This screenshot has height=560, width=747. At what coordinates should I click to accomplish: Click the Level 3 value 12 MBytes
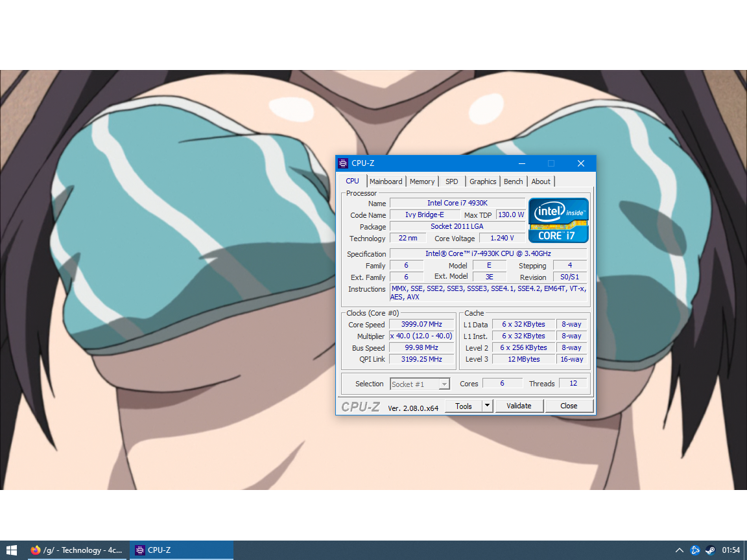point(523,360)
